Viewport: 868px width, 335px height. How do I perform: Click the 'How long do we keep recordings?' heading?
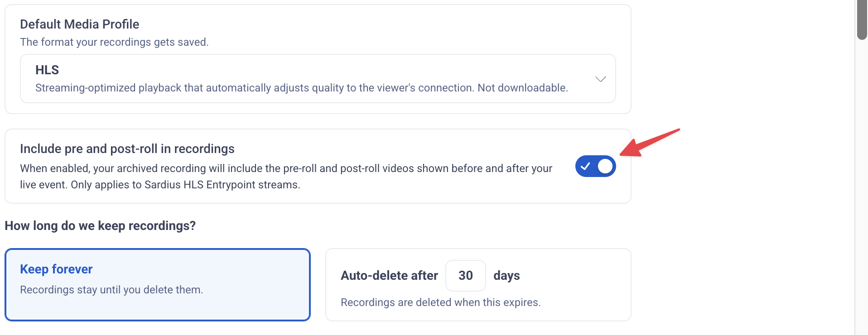tap(100, 226)
